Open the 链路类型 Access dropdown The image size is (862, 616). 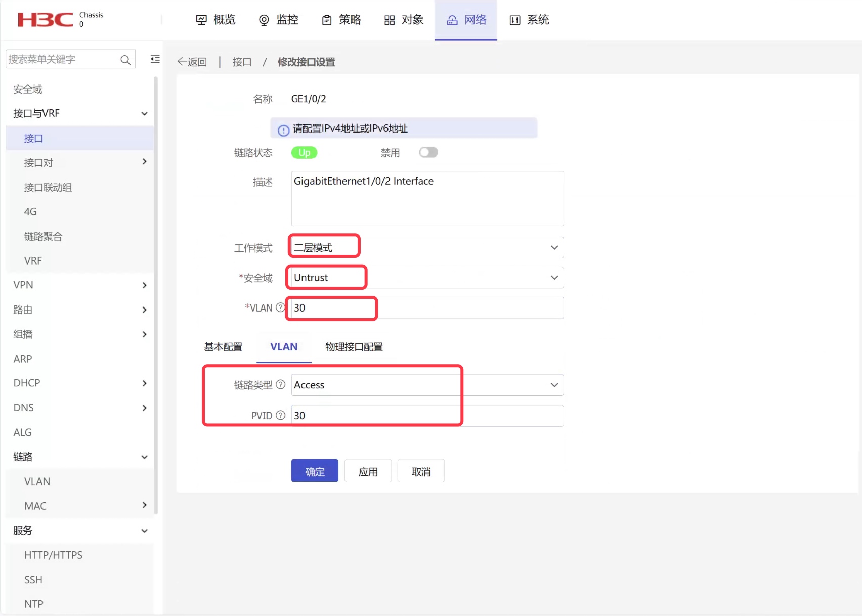[x=427, y=385]
